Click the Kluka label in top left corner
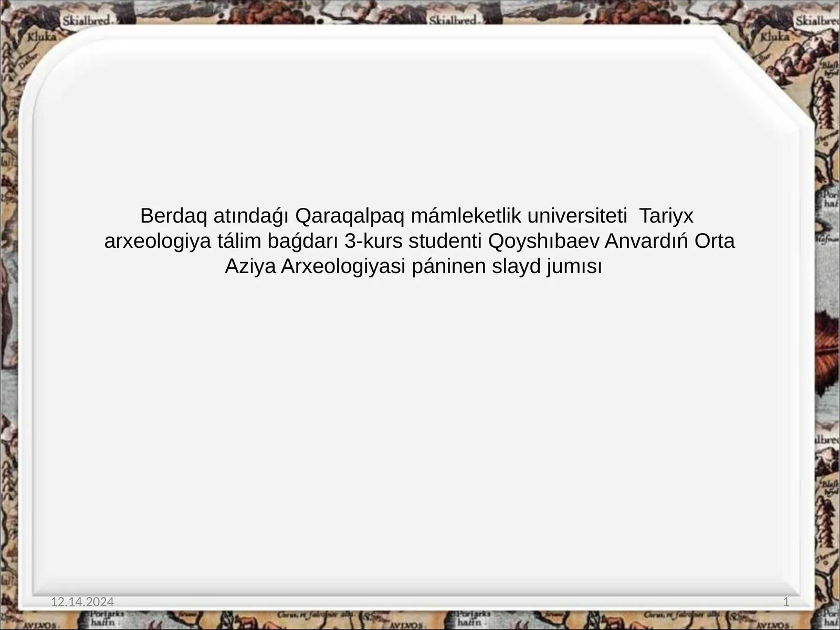This screenshot has height=630, width=840. pyautogui.click(x=41, y=37)
